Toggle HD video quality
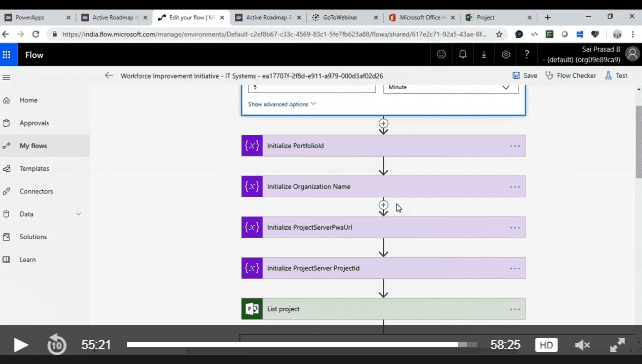642x364 pixels. click(x=546, y=345)
